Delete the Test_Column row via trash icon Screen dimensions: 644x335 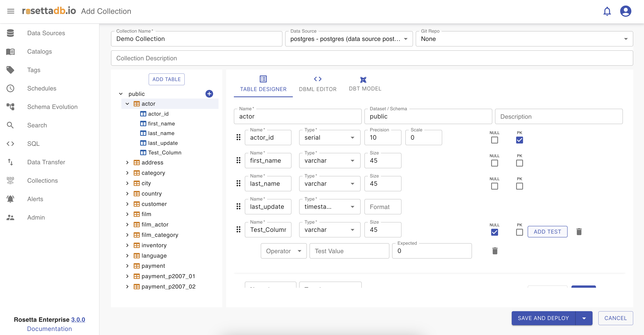(x=579, y=232)
